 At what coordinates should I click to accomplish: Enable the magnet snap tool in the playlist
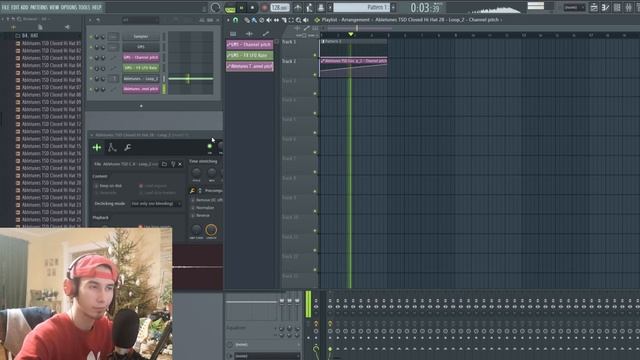tap(236, 20)
